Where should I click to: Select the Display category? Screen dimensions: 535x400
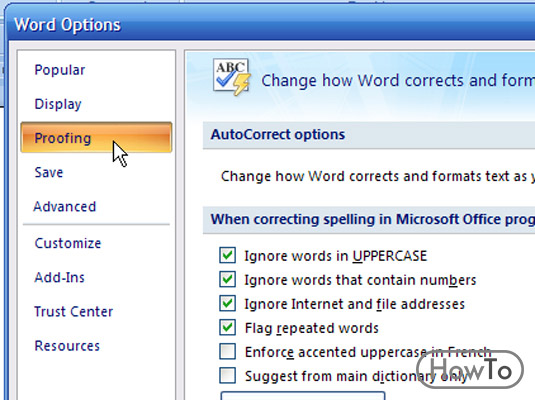point(58,104)
